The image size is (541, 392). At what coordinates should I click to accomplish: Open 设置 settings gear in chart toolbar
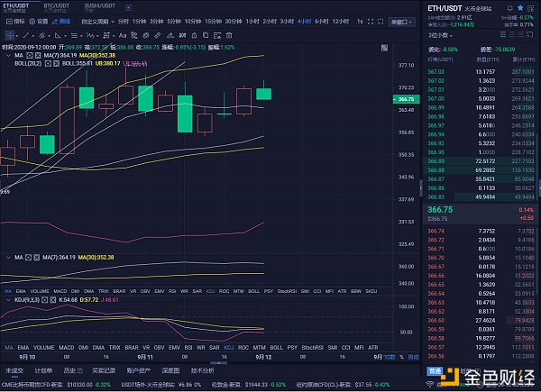click(x=39, y=22)
